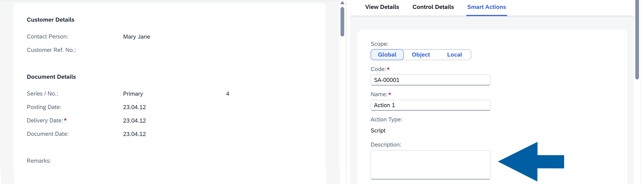The width and height of the screenshot is (644, 184).
Task: Select the Global scope option
Action: [x=387, y=55]
